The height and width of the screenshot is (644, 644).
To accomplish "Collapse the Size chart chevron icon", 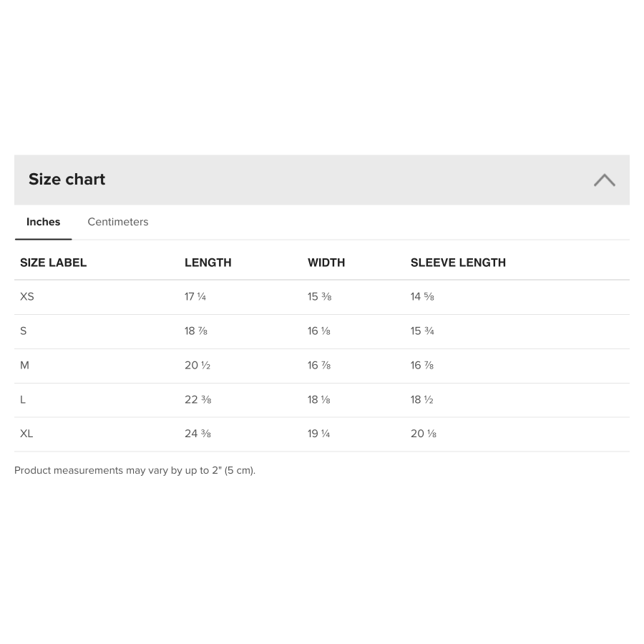I will point(604,180).
